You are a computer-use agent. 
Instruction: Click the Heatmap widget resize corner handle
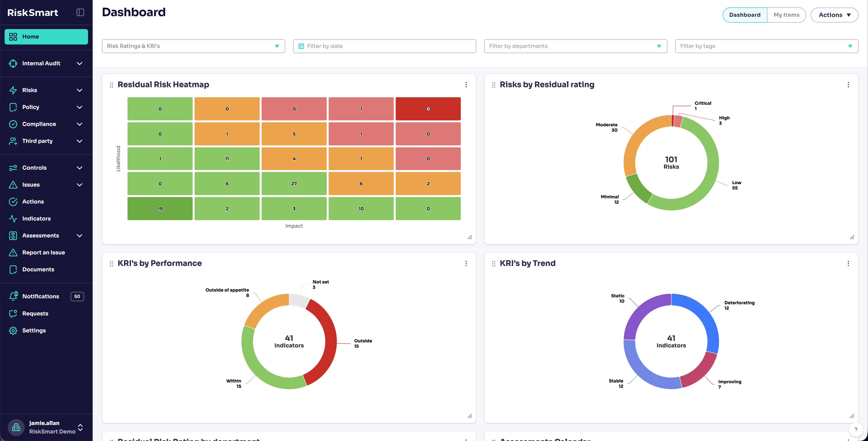(x=470, y=237)
